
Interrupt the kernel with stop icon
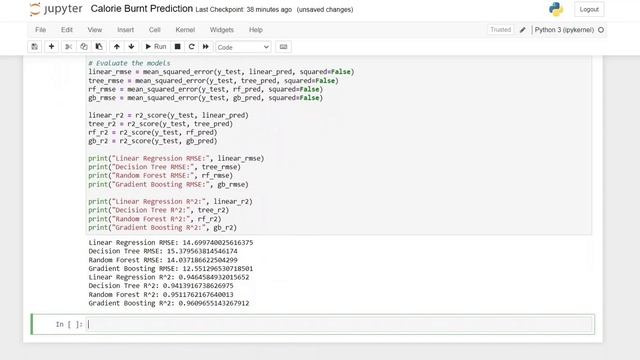[178, 47]
